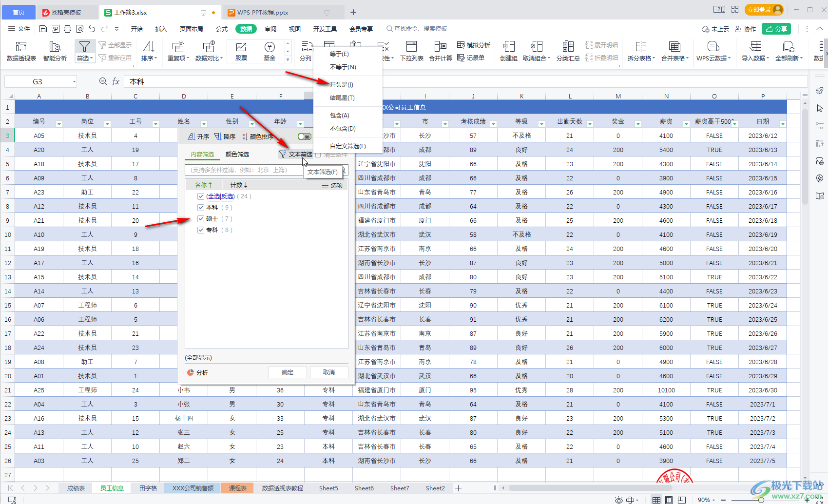Click the undo arrow icon

92,29
